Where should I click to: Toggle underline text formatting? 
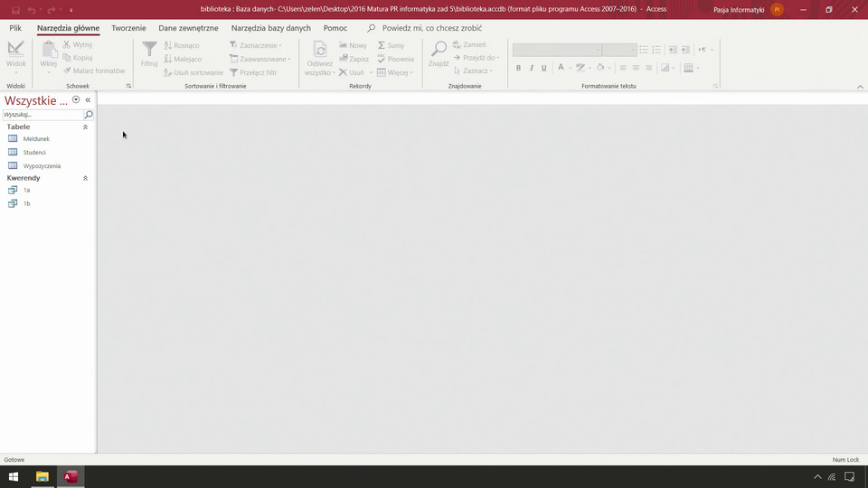click(543, 68)
